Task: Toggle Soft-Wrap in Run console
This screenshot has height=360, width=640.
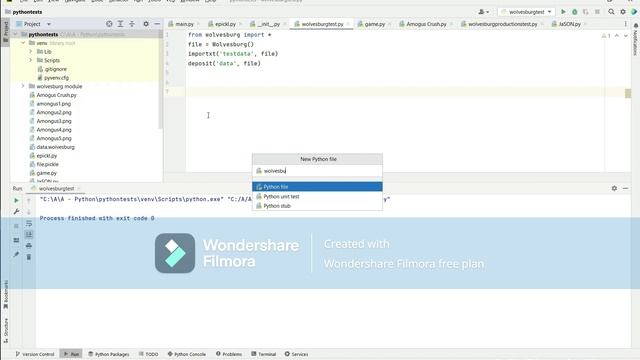Action: pos(29,223)
